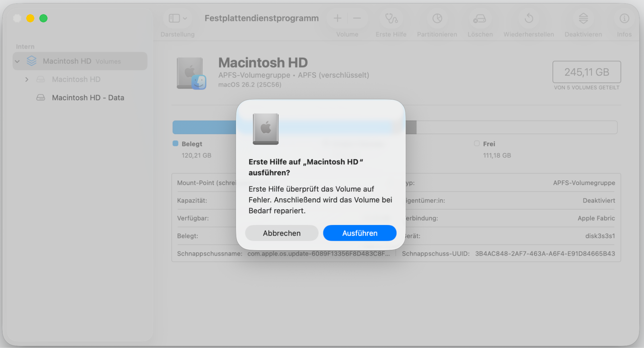
Task: Click the drive icon in the dialog
Action: (265, 129)
